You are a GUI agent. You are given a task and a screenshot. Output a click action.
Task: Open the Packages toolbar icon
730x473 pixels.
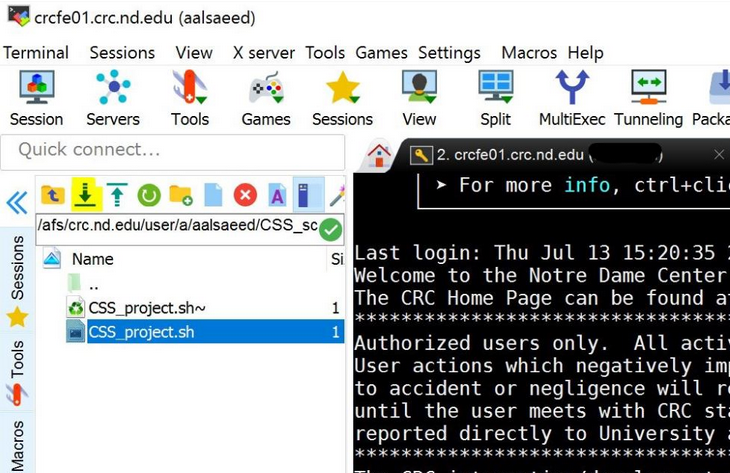712,99
